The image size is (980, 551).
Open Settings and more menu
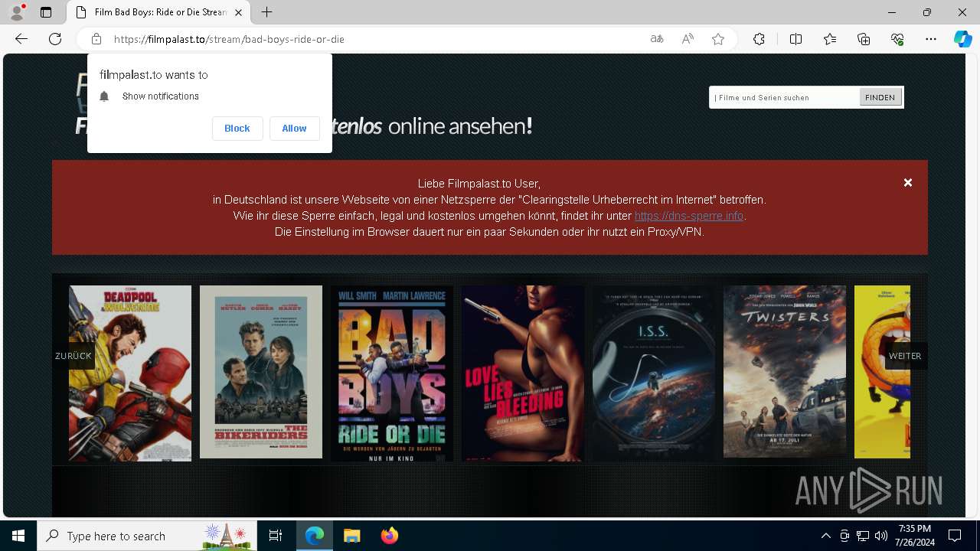(x=931, y=39)
